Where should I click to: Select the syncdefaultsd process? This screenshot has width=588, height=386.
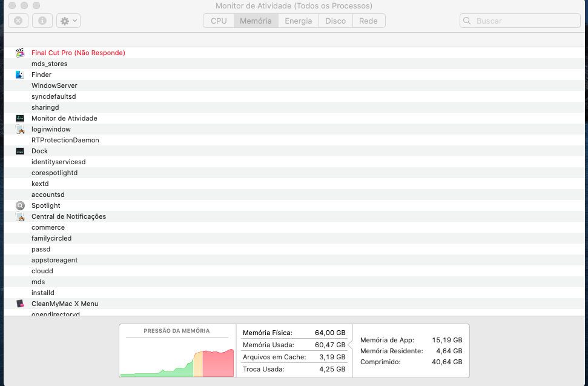(x=54, y=96)
